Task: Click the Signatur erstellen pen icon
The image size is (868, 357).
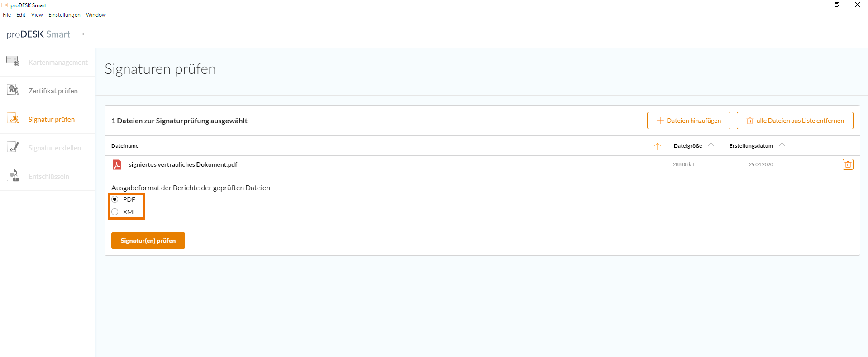Action: (x=13, y=147)
